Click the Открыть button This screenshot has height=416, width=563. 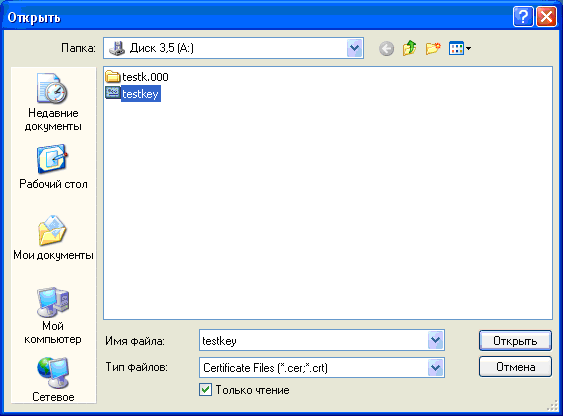515,341
